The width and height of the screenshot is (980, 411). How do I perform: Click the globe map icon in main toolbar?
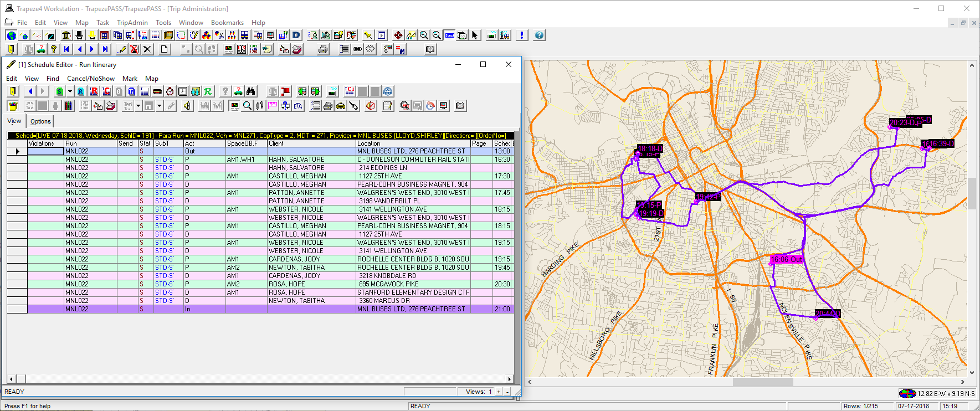(x=11, y=35)
